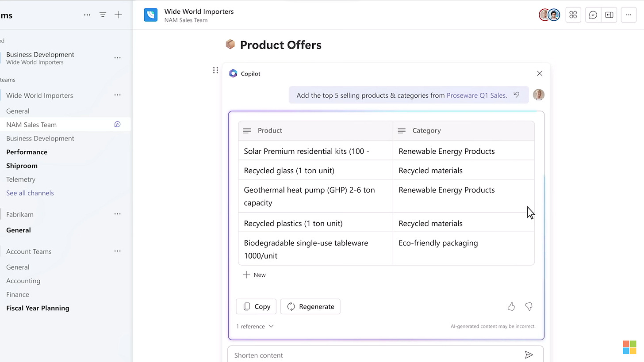Open See all channels link

(30, 193)
